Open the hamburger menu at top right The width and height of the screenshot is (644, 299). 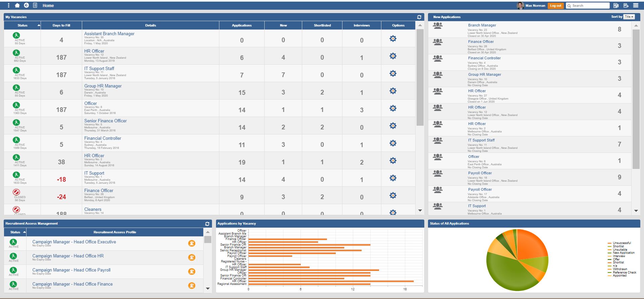635,5
